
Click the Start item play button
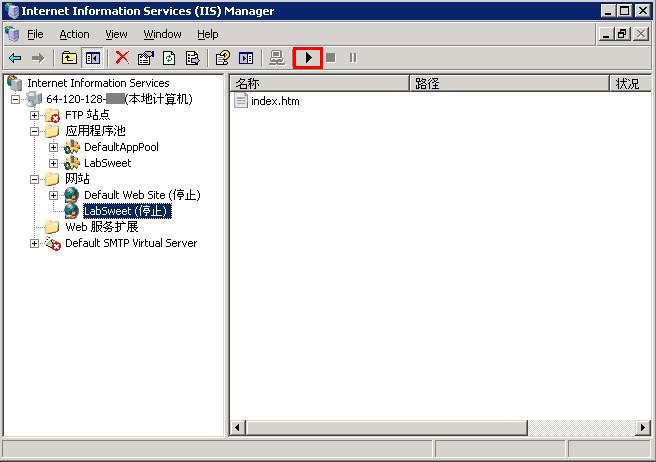(308, 58)
